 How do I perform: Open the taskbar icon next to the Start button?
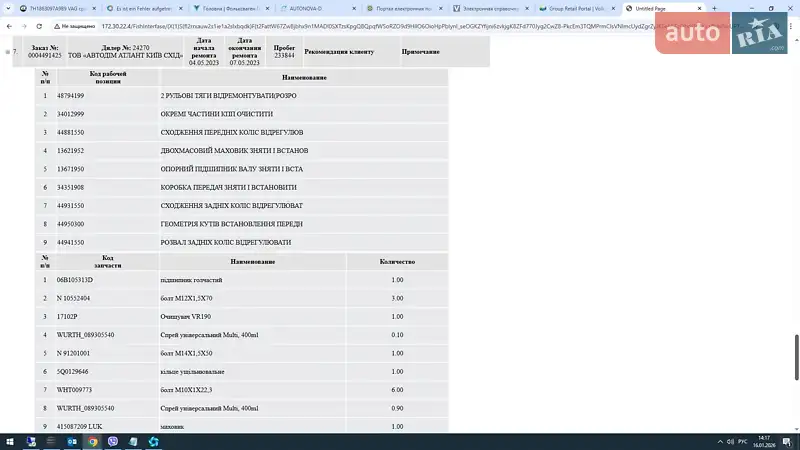(31, 442)
